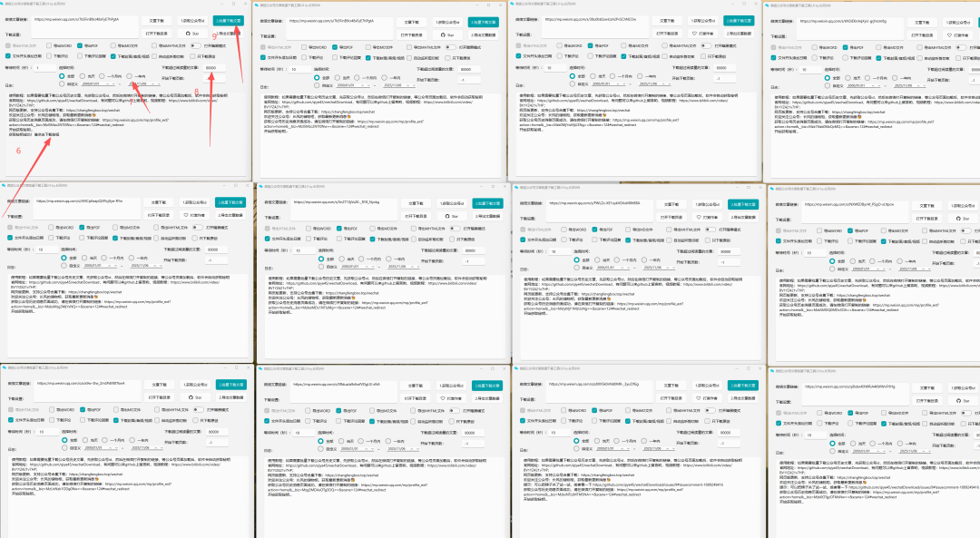The image size is (980, 538).
Task: Uncheck 导出PDF in top row second window
Action: [335, 47]
